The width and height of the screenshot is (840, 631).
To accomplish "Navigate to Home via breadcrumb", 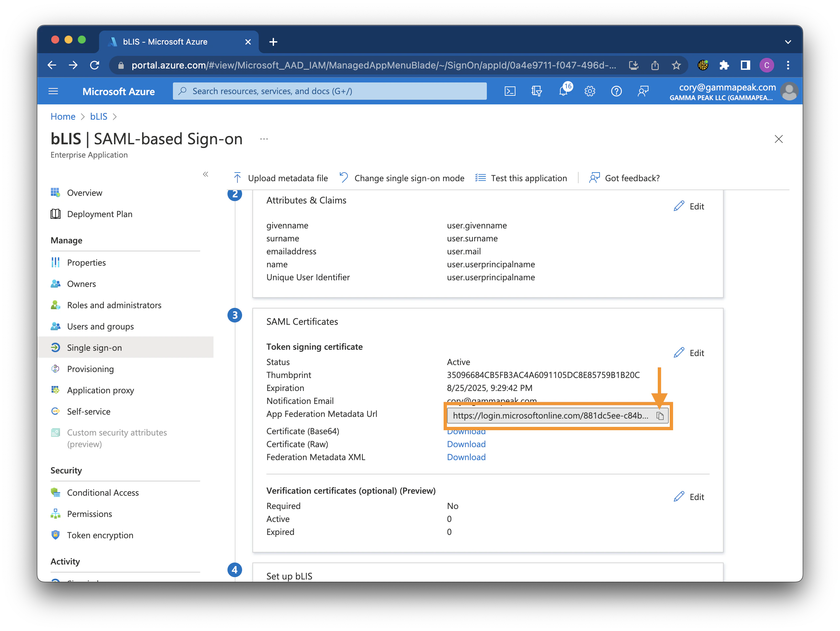I will pos(63,117).
